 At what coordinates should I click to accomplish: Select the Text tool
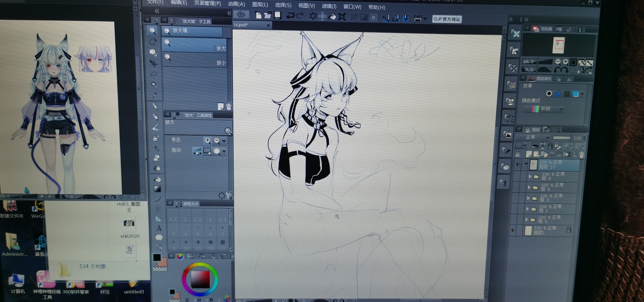(159, 228)
